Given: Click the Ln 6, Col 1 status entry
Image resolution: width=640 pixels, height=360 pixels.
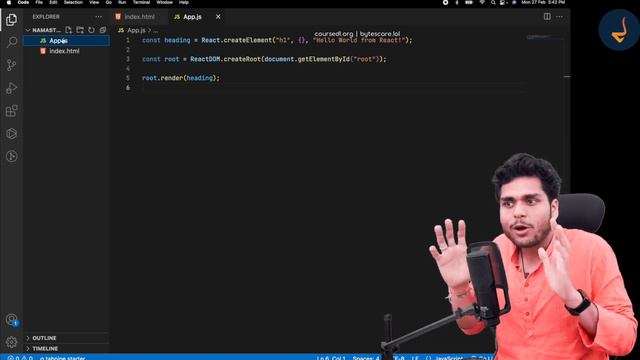Looking at the screenshot, I should (331, 358).
